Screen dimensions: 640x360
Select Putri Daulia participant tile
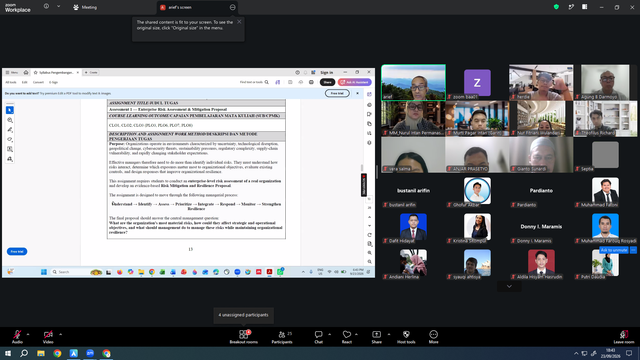click(x=605, y=262)
